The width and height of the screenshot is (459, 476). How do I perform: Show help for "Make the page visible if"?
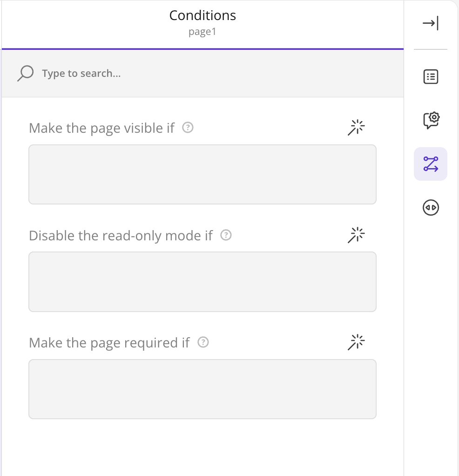[x=188, y=128]
